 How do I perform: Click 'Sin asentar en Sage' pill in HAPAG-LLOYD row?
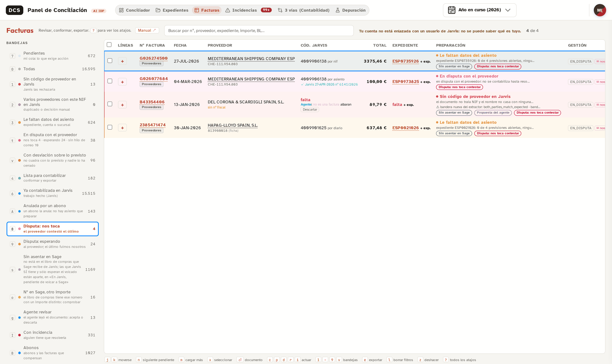tap(454, 134)
